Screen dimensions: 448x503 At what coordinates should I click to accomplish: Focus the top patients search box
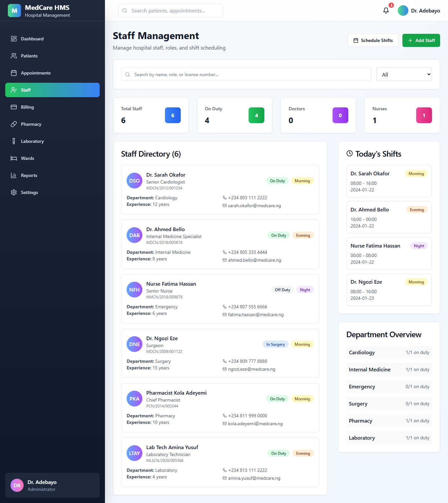[171, 11]
